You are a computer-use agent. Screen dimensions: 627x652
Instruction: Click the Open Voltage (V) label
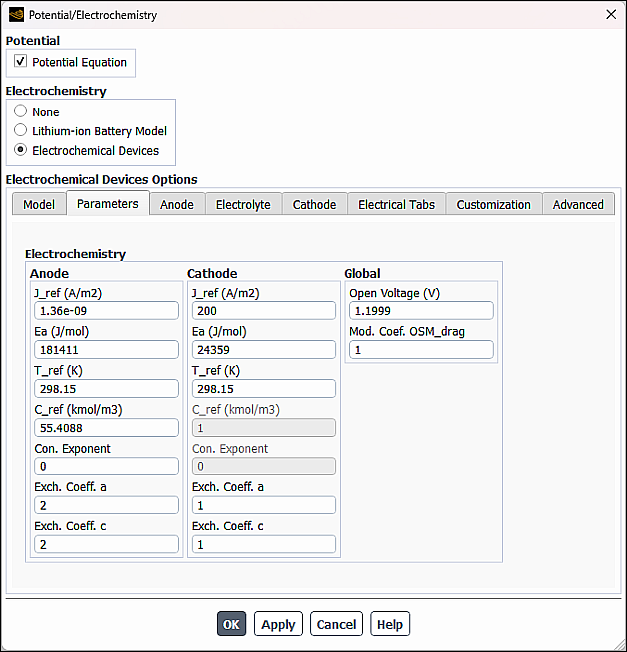[394, 293]
